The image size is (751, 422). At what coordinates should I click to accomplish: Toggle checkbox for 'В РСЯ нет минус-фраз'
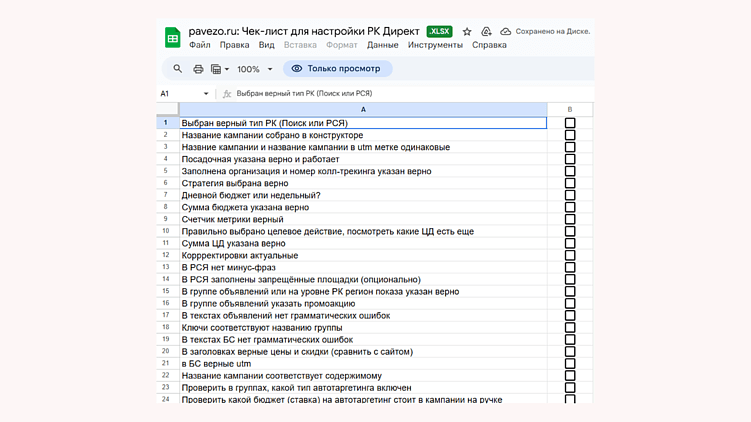(x=570, y=267)
